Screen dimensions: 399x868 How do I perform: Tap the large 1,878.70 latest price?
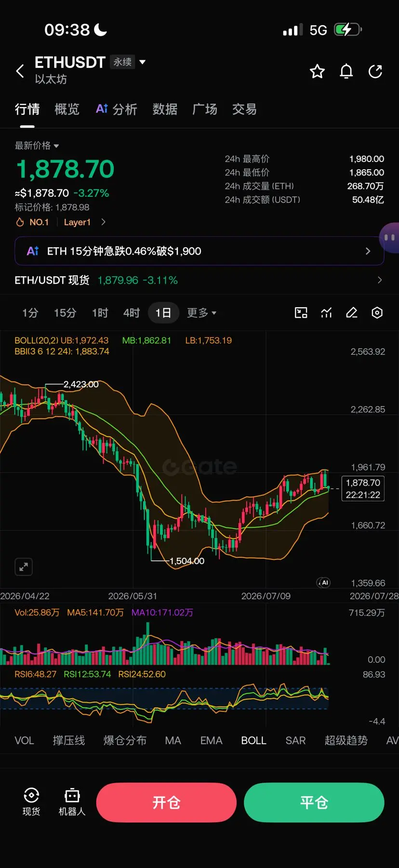click(x=65, y=169)
